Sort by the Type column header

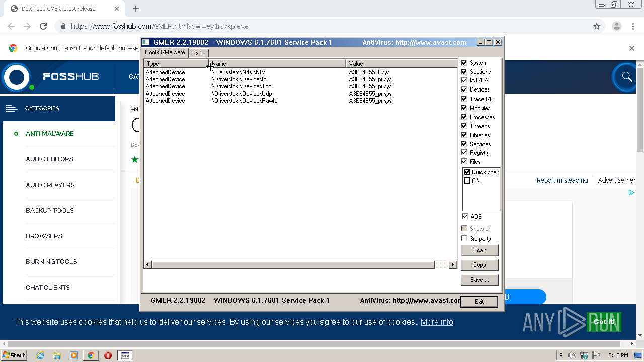point(176,64)
